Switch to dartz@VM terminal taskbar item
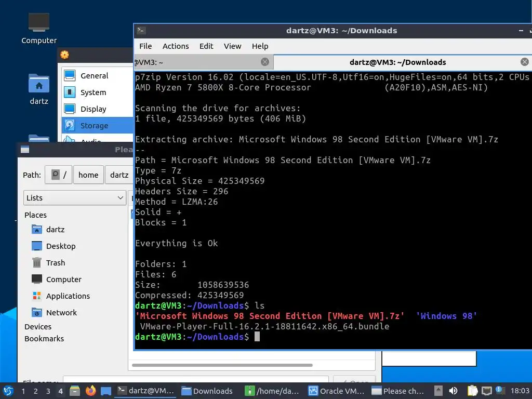The width and height of the screenshot is (532, 399). tap(146, 391)
